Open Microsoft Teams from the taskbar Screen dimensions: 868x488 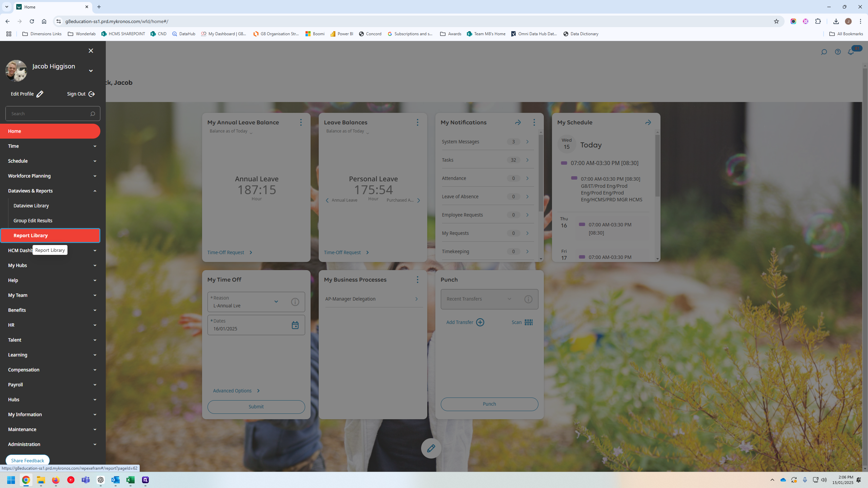tap(86, 480)
